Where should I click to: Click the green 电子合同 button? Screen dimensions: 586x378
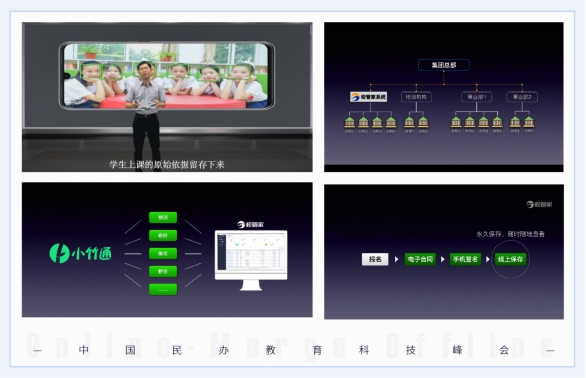[420, 259]
